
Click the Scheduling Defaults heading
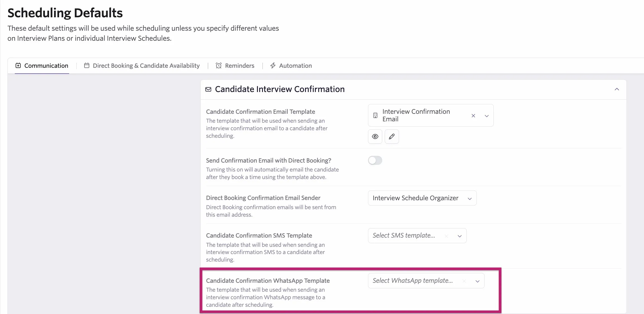(x=65, y=13)
